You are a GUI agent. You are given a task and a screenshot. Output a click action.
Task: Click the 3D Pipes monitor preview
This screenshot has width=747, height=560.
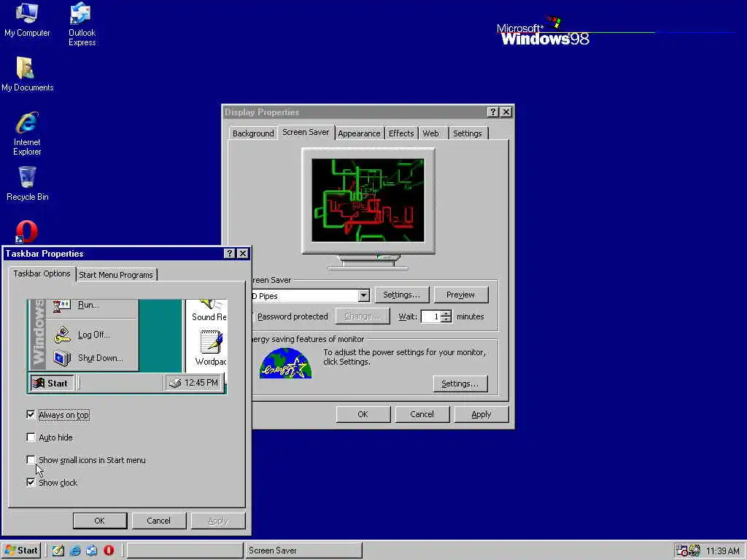pyautogui.click(x=368, y=201)
